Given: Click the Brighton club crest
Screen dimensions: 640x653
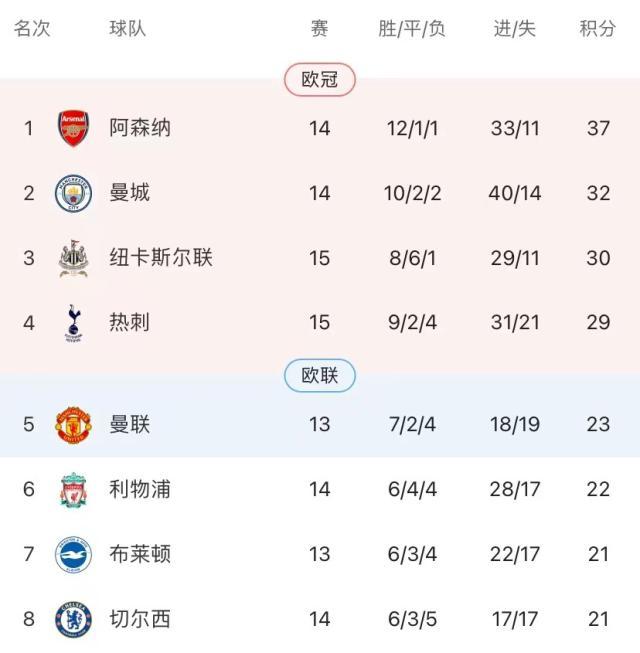Looking at the screenshot, I should (73, 554).
